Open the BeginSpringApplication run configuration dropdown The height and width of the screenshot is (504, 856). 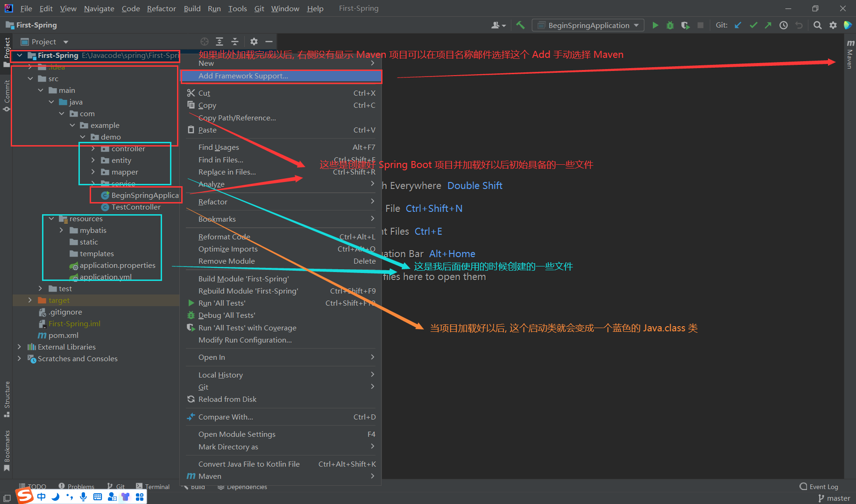[588, 25]
